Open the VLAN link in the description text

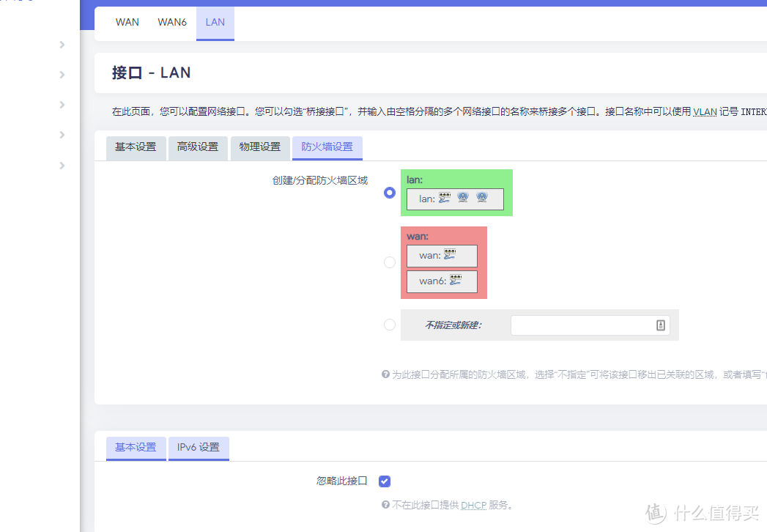click(x=703, y=111)
